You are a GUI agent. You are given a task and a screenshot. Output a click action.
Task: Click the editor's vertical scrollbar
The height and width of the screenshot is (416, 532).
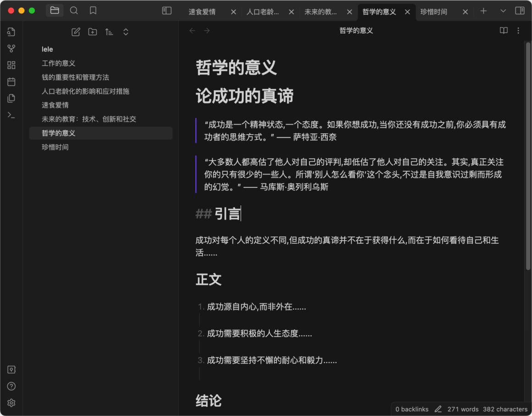[x=527, y=156]
